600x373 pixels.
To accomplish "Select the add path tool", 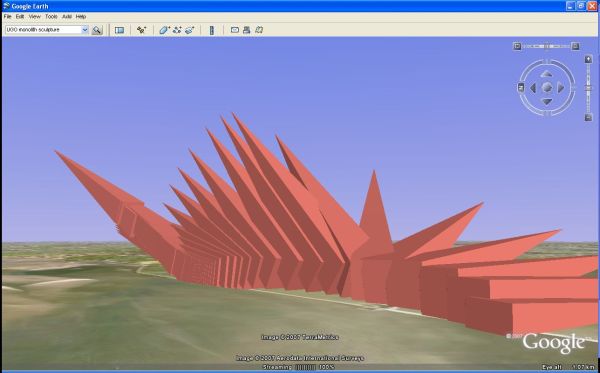I will [x=177, y=30].
